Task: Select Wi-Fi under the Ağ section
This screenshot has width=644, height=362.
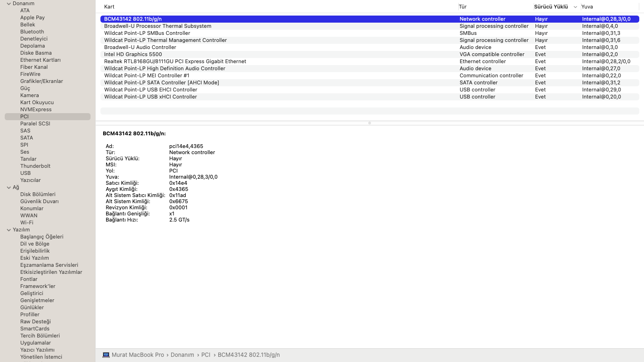Action: coord(27,222)
